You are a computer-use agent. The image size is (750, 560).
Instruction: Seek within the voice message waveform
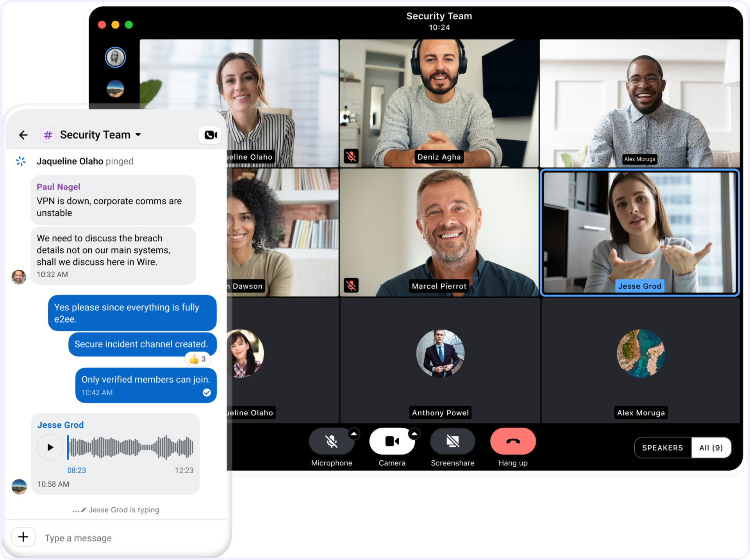point(130,447)
